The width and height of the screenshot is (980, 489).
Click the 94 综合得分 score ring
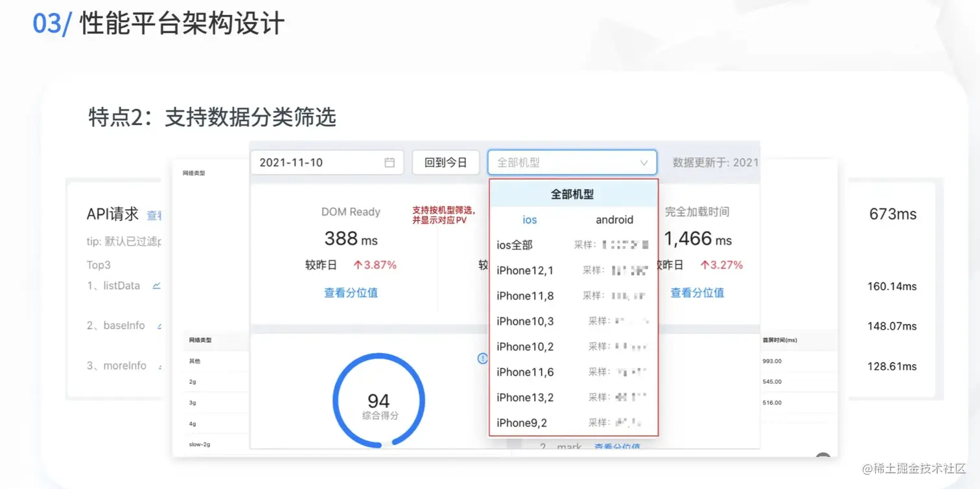379,402
